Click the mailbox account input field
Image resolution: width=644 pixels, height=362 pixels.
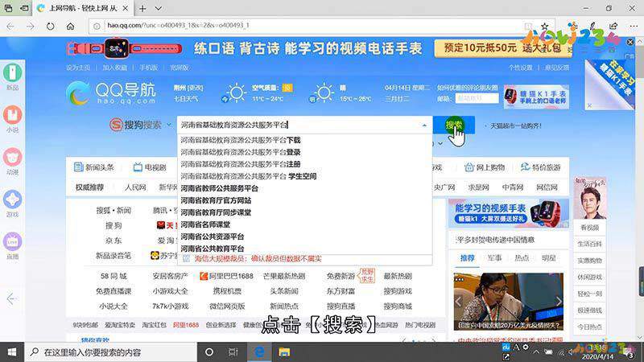click(477, 98)
